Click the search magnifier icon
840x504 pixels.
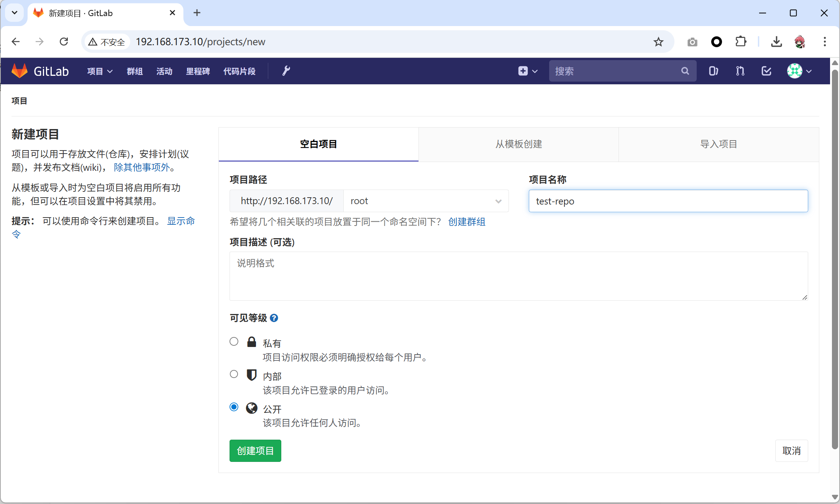(x=685, y=71)
